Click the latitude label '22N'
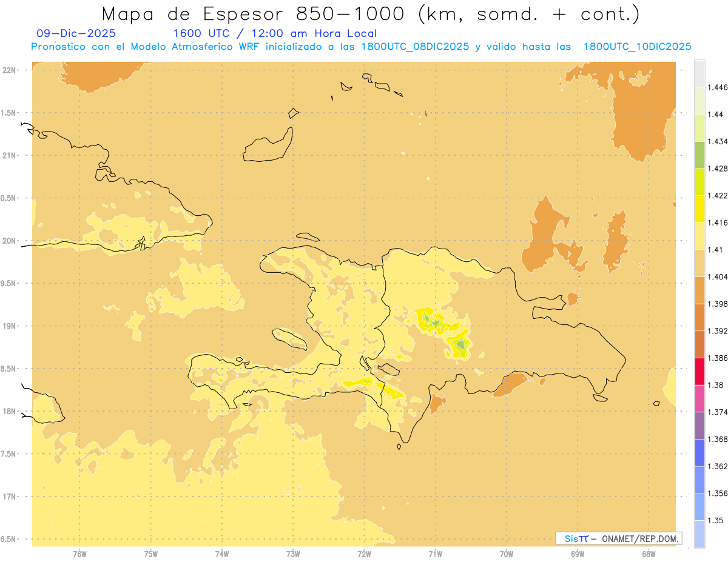Image resolution: width=728 pixels, height=562 pixels. click(x=10, y=70)
